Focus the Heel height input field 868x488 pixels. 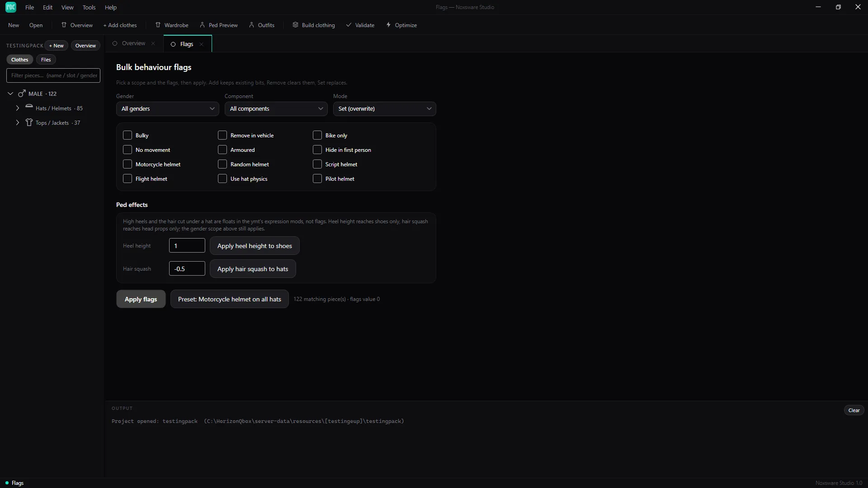tap(187, 246)
